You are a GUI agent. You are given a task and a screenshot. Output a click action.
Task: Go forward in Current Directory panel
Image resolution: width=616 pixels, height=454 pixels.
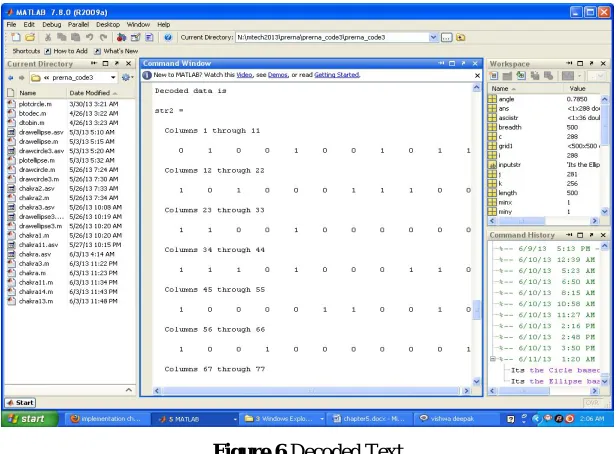click(22, 78)
